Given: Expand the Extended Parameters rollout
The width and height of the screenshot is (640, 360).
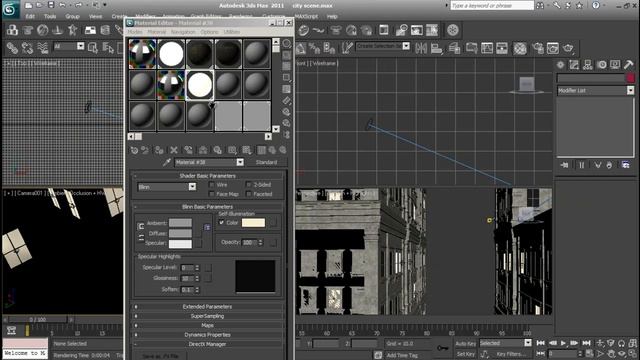Looking at the screenshot, I should coord(207,307).
